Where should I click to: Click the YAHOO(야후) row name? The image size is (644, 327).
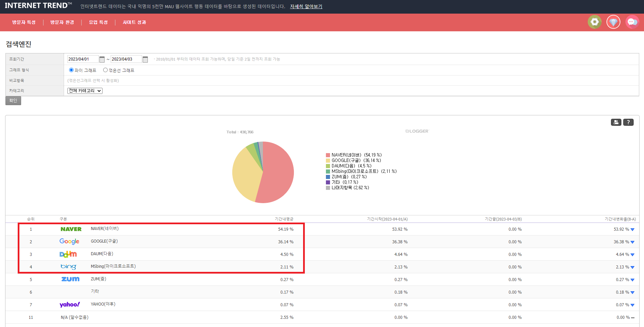point(103,304)
